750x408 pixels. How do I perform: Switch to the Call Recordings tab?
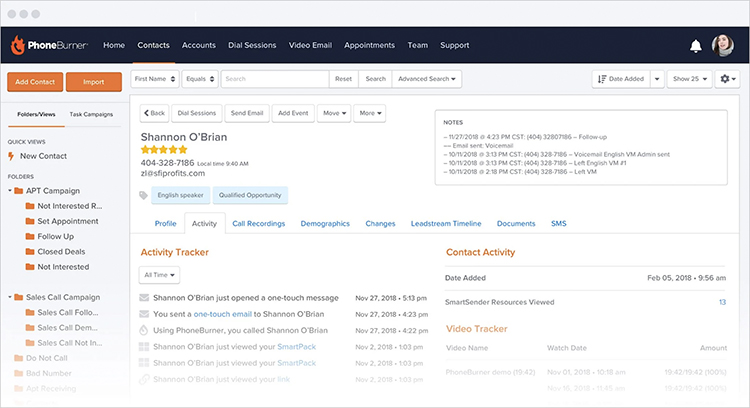pos(258,224)
